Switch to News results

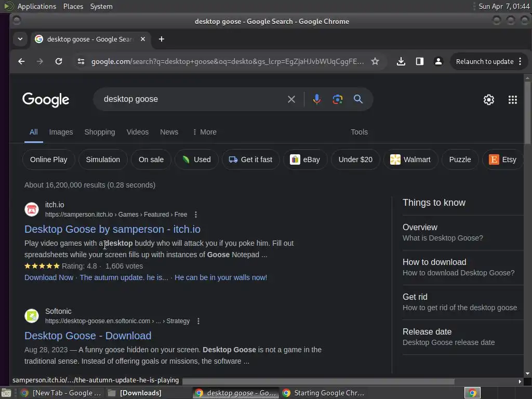pyautogui.click(x=169, y=132)
